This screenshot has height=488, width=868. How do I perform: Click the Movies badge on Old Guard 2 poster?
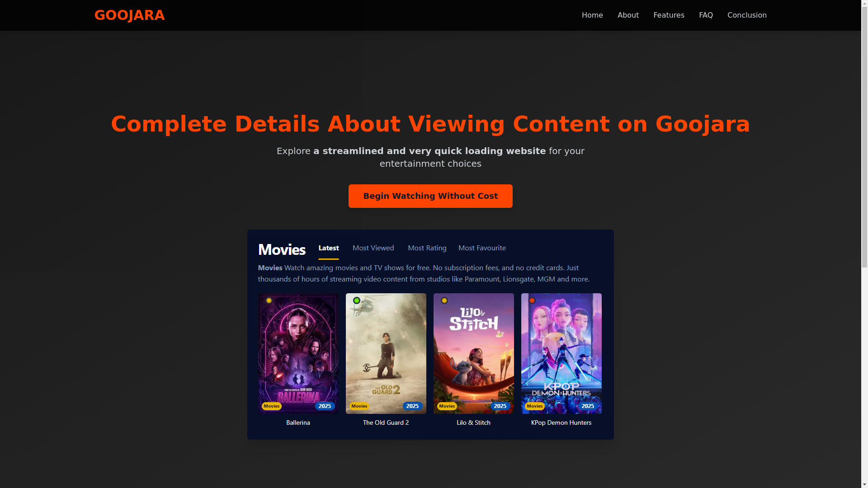359,406
